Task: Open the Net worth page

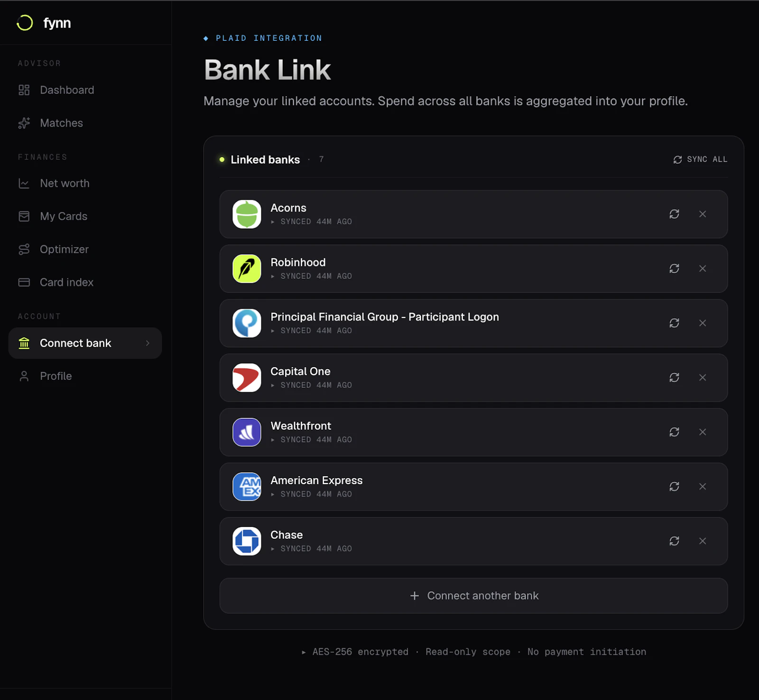Action: pos(85,184)
